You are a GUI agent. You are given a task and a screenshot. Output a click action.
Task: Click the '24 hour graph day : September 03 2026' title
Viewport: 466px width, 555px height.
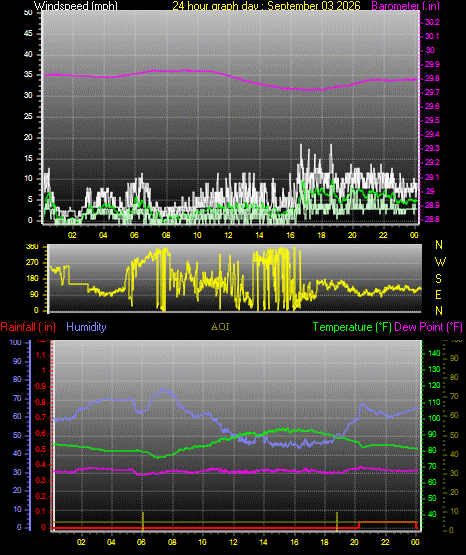(266, 6)
